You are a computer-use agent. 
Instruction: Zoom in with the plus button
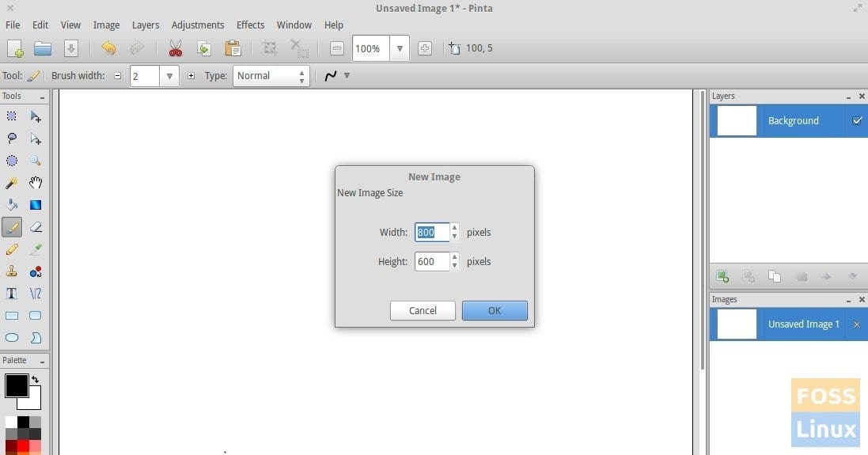coord(425,49)
